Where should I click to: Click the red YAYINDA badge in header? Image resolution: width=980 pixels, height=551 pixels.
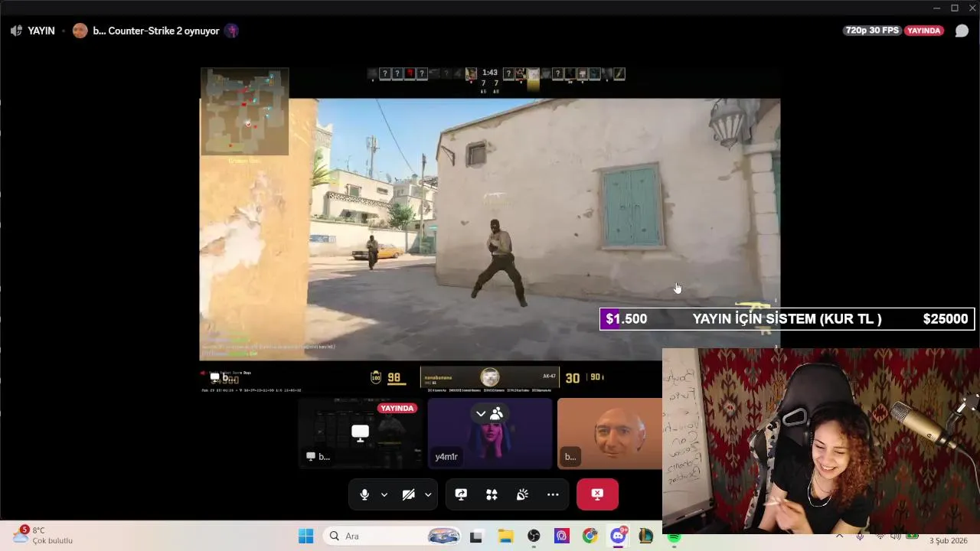(924, 31)
